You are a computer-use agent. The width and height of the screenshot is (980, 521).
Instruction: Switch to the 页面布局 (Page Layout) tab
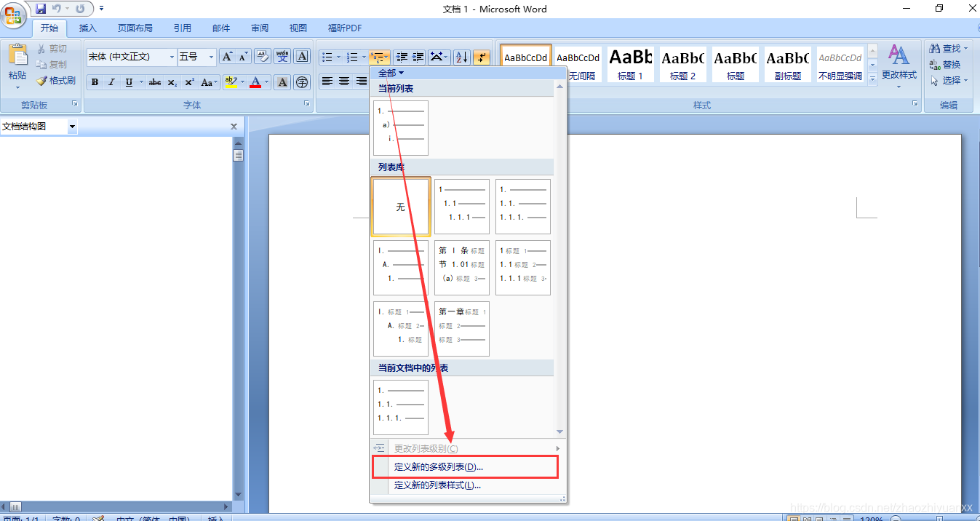click(x=135, y=28)
